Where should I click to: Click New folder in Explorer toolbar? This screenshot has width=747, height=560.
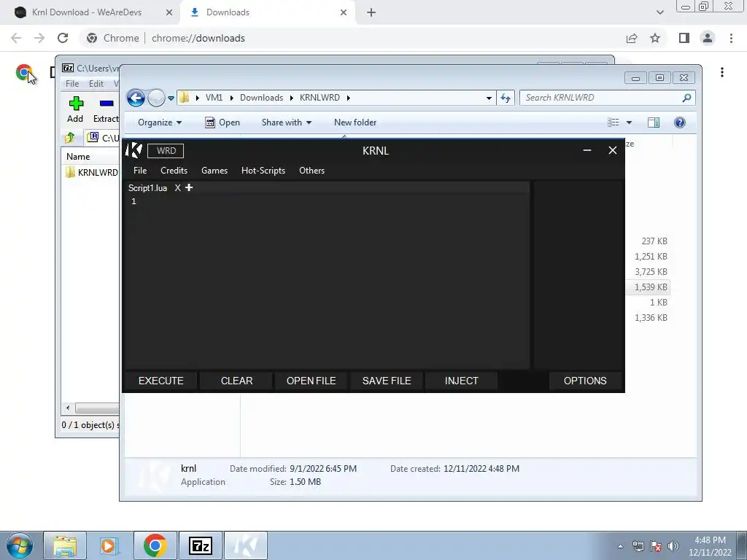coord(355,122)
